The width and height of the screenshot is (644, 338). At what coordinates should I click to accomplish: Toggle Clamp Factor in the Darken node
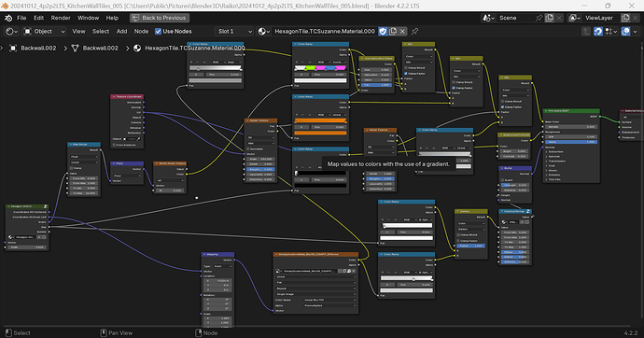click(458, 241)
